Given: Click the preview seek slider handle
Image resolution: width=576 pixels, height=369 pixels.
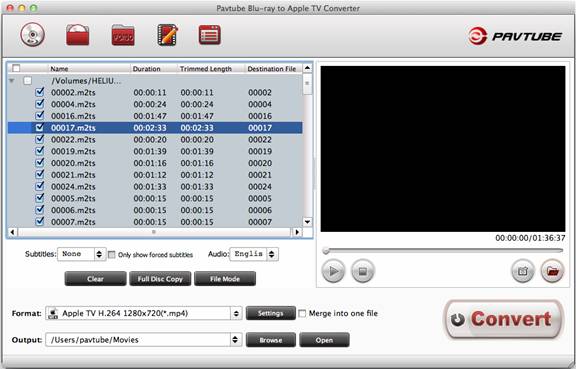Looking at the screenshot, I should pos(325,251).
